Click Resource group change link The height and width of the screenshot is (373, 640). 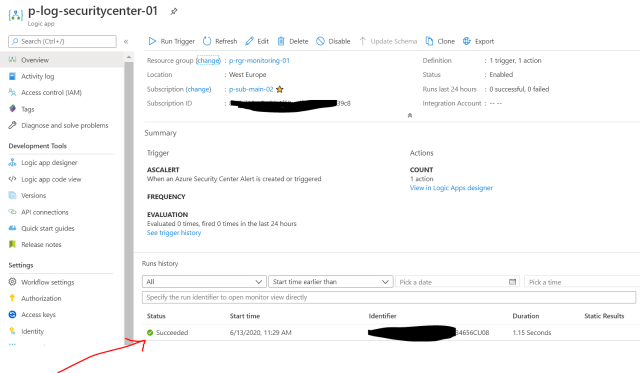click(x=208, y=60)
